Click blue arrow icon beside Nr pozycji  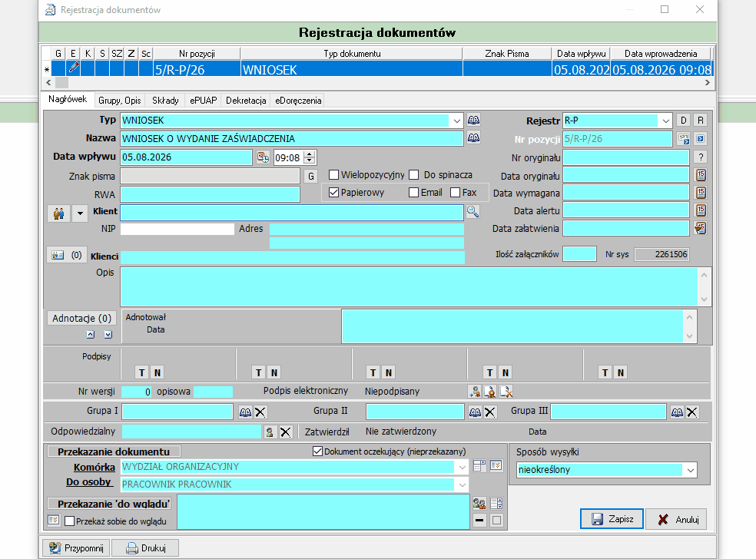point(701,139)
